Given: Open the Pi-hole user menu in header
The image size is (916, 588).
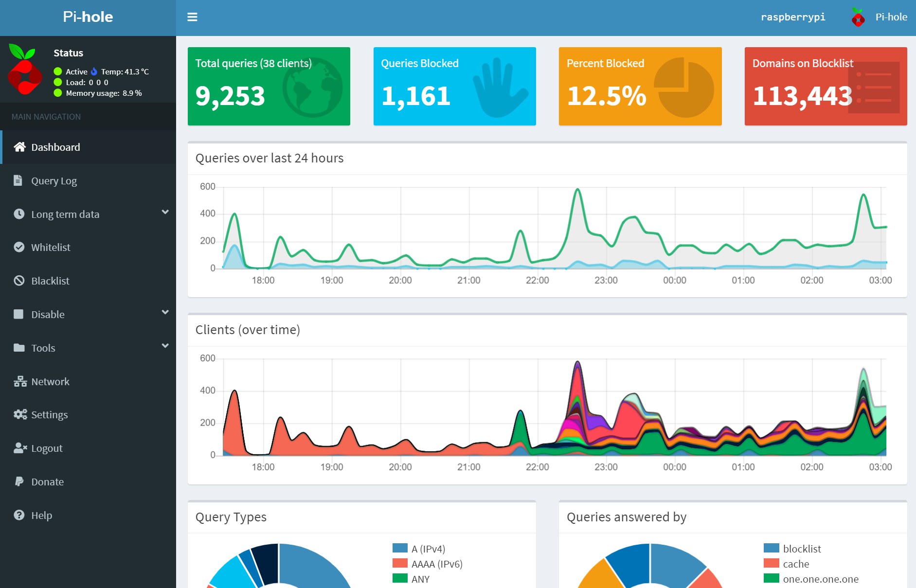Looking at the screenshot, I should coord(879,17).
